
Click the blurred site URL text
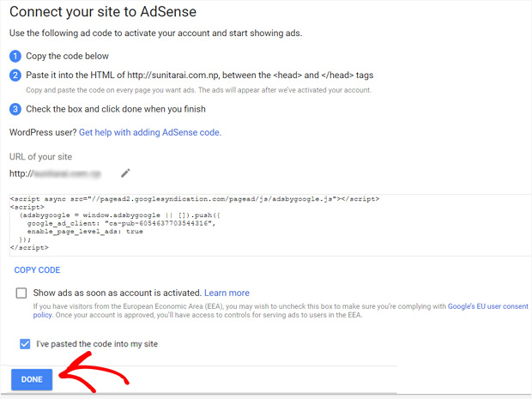(67, 173)
